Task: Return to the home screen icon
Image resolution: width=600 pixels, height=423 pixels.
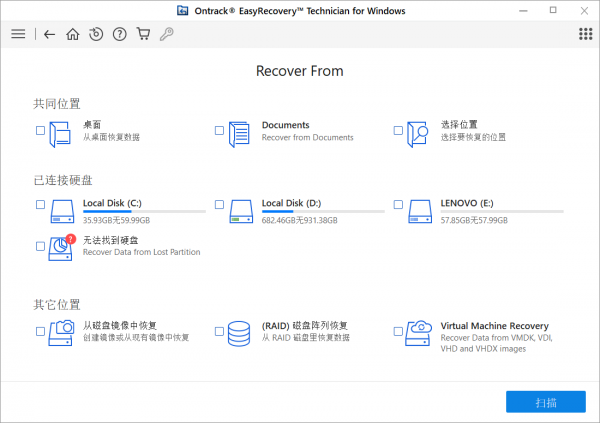Action: coord(73,34)
